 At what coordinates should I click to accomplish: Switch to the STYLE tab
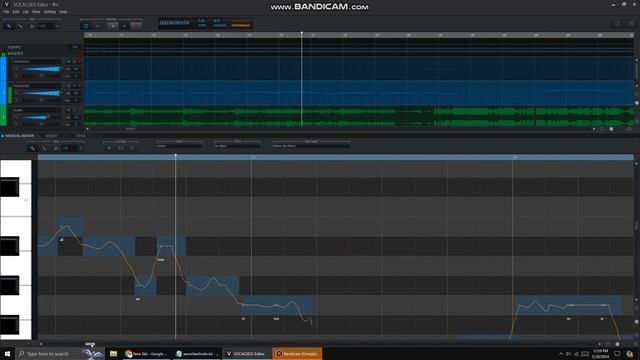(x=81, y=136)
